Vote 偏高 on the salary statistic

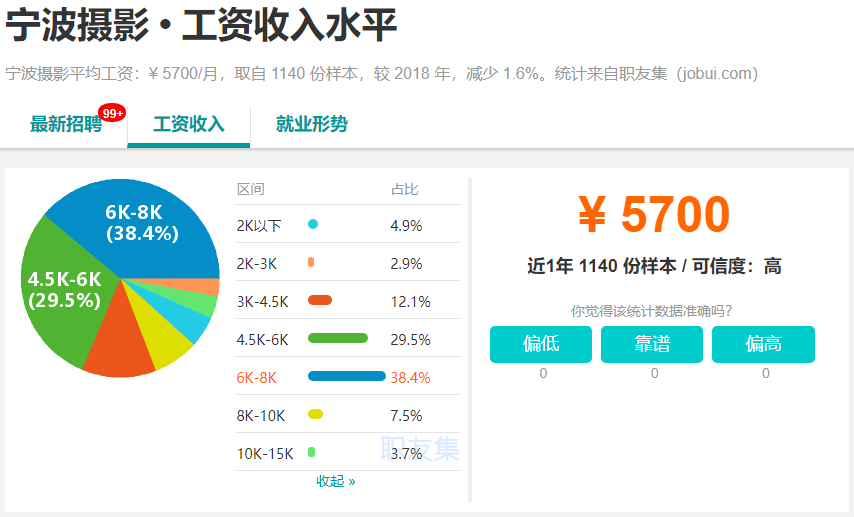pyautogui.click(x=764, y=344)
